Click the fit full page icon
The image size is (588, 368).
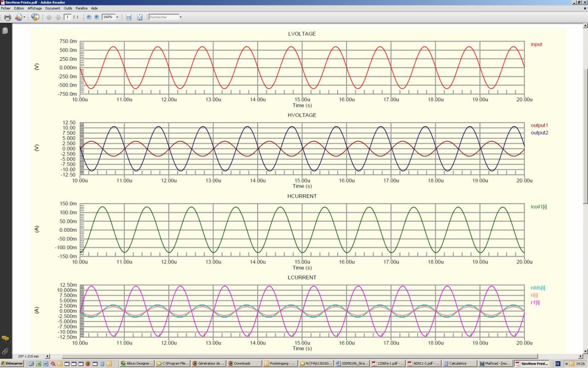coord(140,17)
